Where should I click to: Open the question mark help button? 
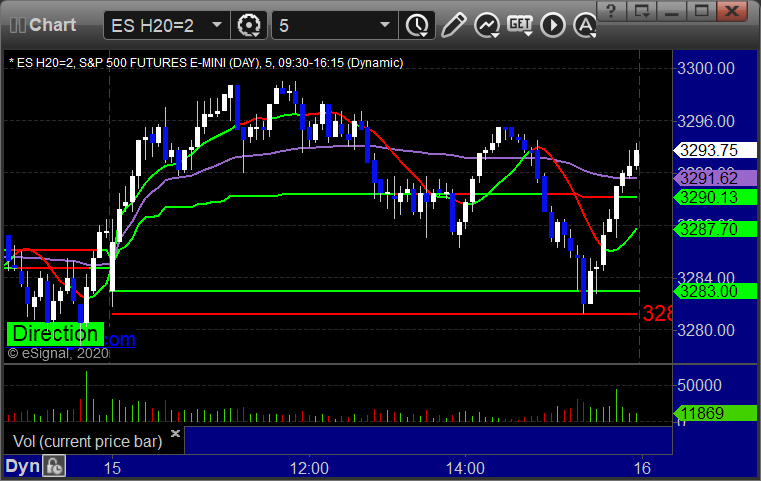[611, 11]
